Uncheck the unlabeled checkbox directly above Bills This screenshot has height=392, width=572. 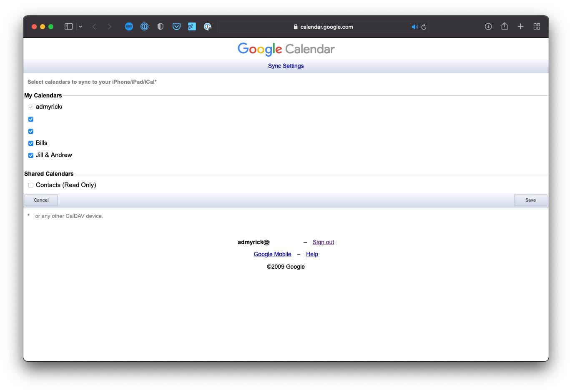point(31,131)
